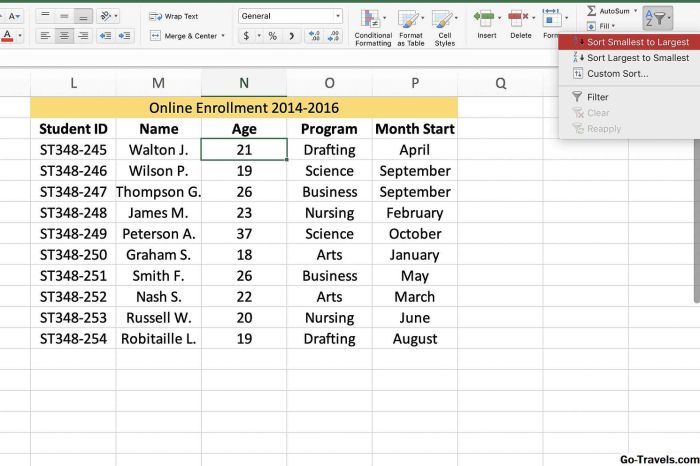The height and width of the screenshot is (466, 700).
Task: Open the Delete dropdown arrow
Action: pos(533,18)
